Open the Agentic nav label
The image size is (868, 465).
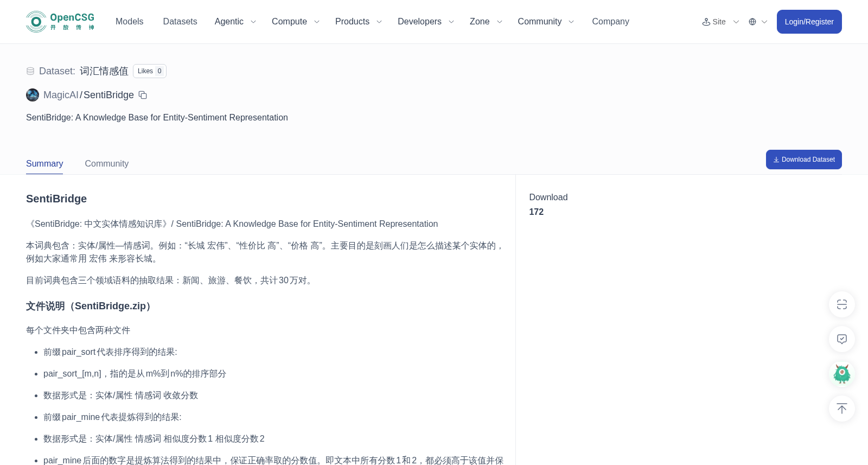[229, 22]
